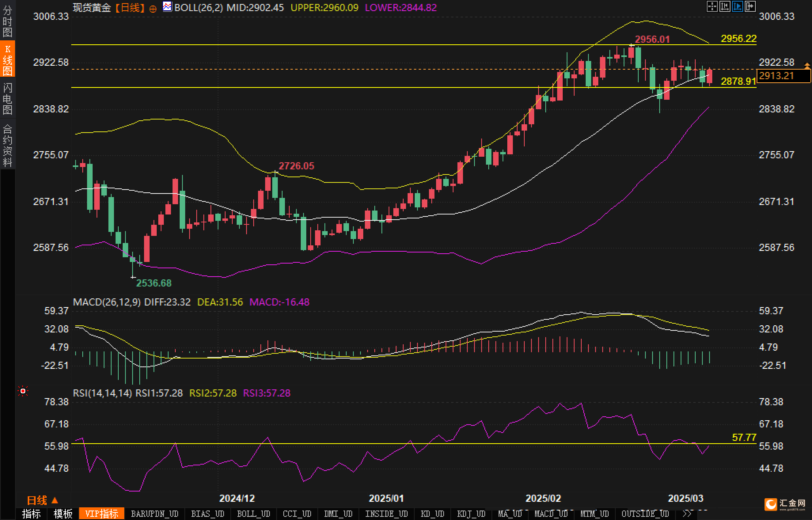Select the K线图 candlestick view
The width and height of the screenshot is (812, 520).
(x=8, y=59)
